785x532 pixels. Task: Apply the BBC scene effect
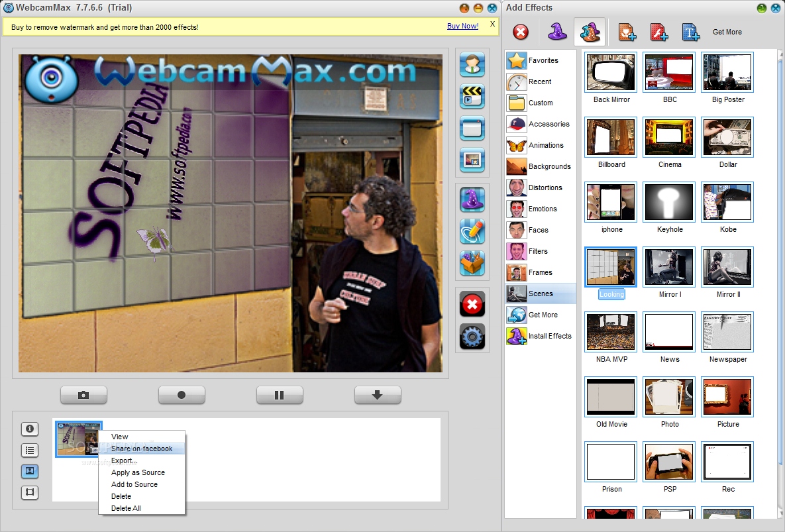tap(669, 73)
